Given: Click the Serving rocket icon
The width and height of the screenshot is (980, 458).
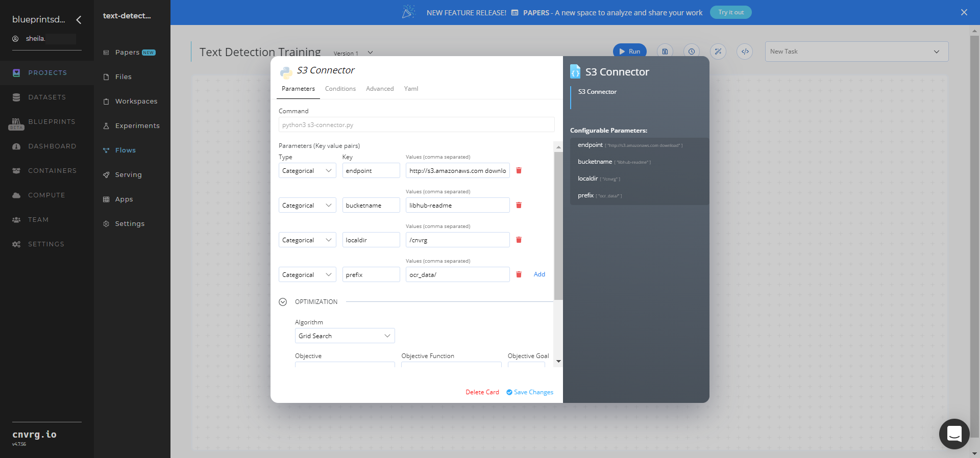Looking at the screenshot, I should [x=106, y=175].
